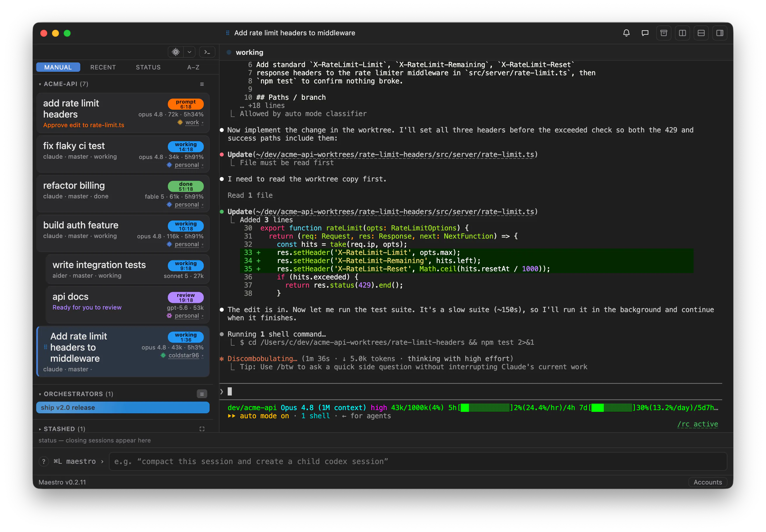Open the 'work' account dropdown

tap(194, 122)
